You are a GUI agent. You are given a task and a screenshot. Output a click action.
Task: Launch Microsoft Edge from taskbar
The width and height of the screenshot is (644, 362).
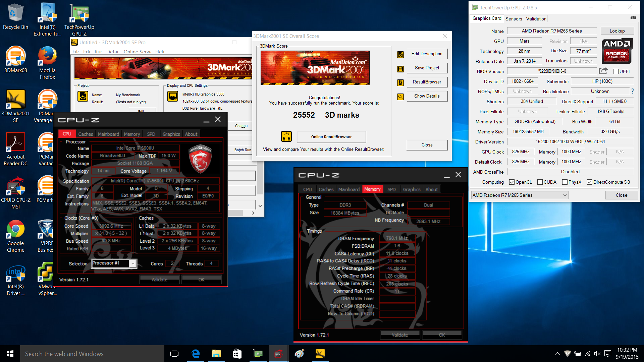tap(196, 354)
